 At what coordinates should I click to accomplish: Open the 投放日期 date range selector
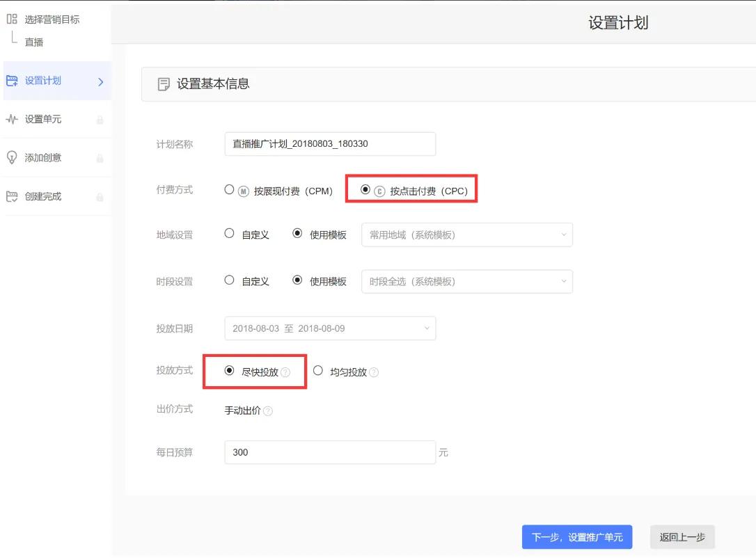pos(329,328)
